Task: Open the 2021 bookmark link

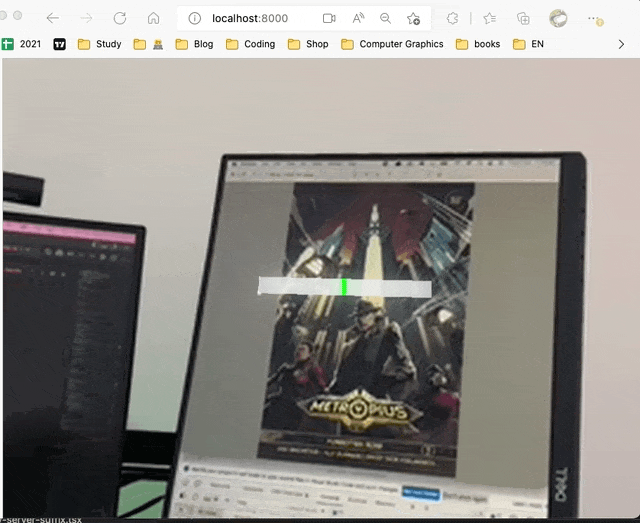Action: [x=21, y=44]
